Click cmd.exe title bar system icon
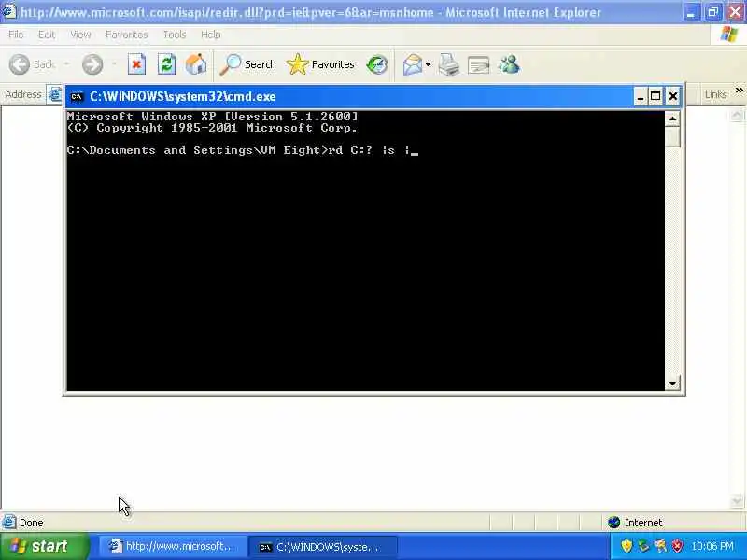The width and height of the screenshot is (747, 560). pyautogui.click(x=77, y=97)
